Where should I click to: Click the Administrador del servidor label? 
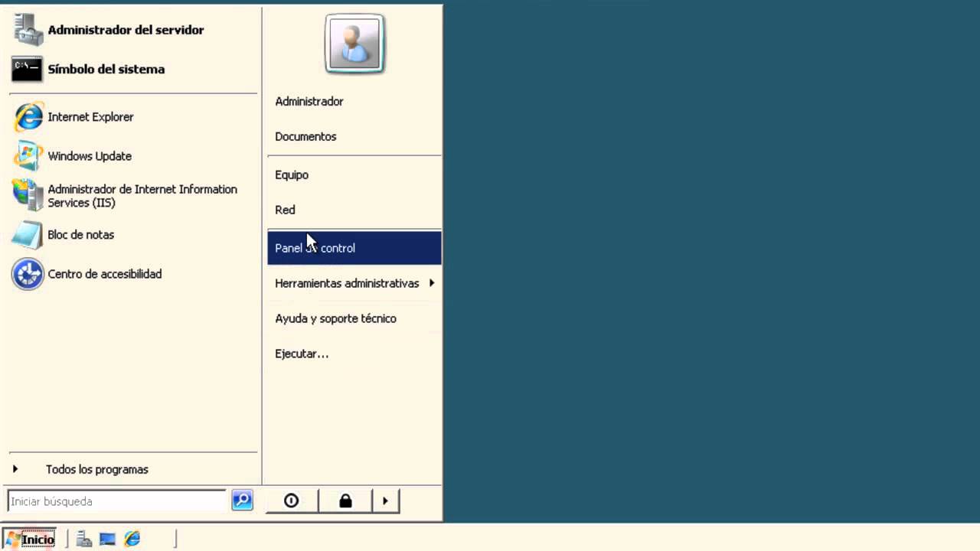(x=126, y=30)
